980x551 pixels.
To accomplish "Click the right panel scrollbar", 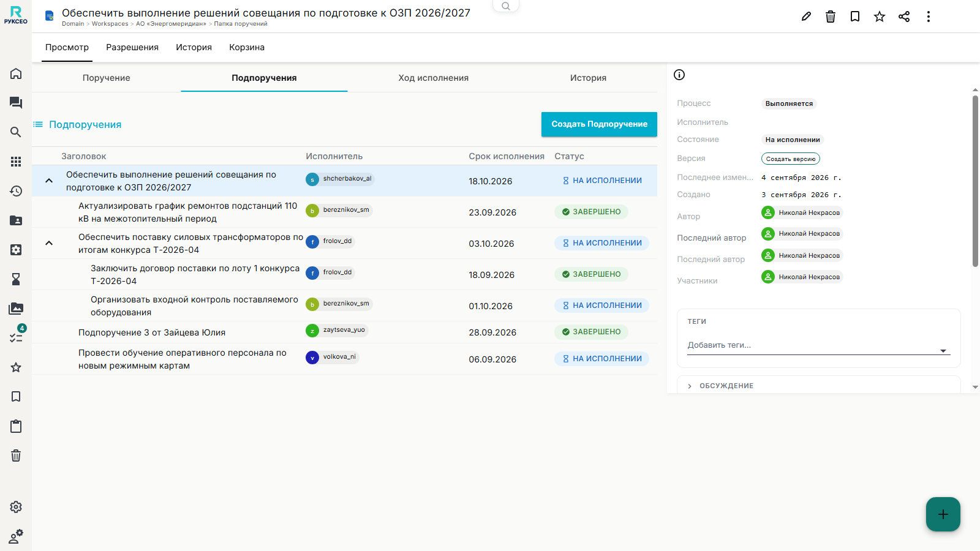I will pos(975,181).
